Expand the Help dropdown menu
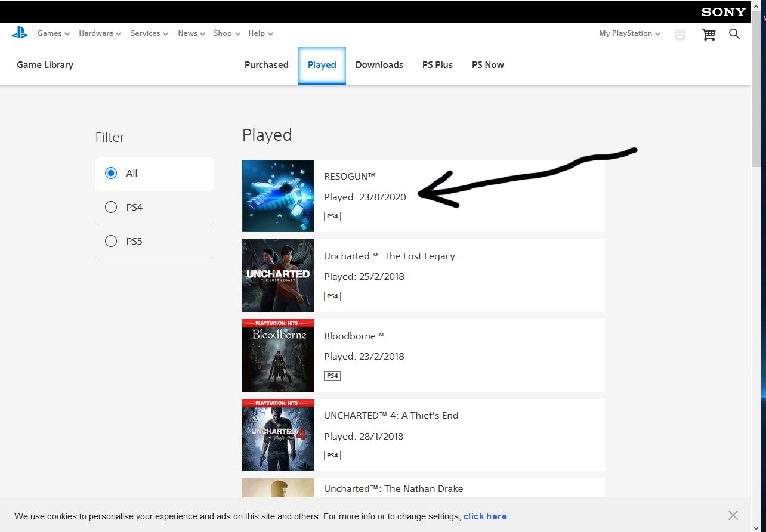766x532 pixels. (x=261, y=33)
